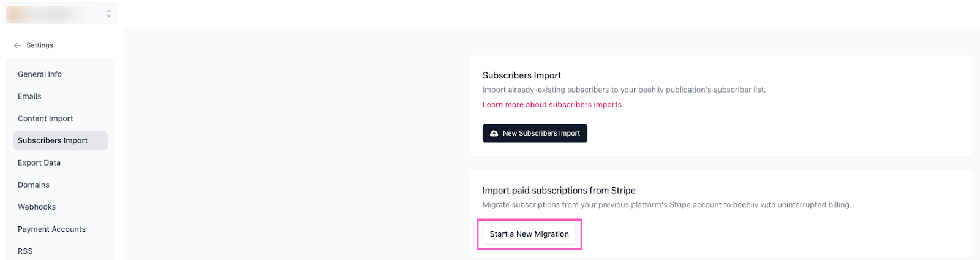
Task: Click the cloud upload icon in import button
Action: click(494, 133)
